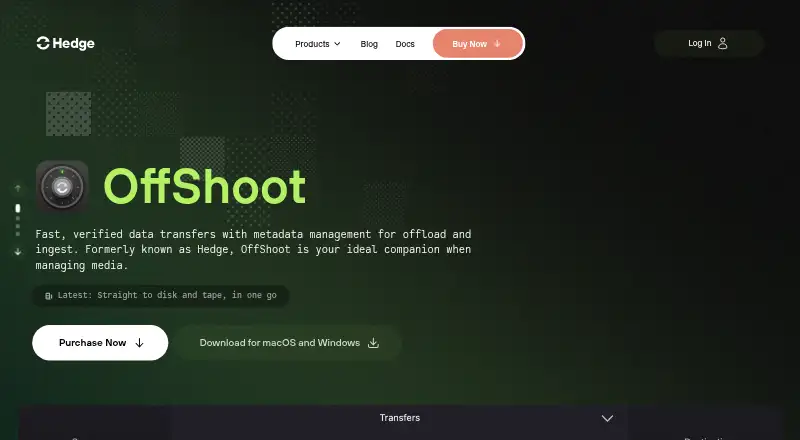Screen dimensions: 800x440
Task: Click Download for macOS and Windows
Action: tap(289, 343)
